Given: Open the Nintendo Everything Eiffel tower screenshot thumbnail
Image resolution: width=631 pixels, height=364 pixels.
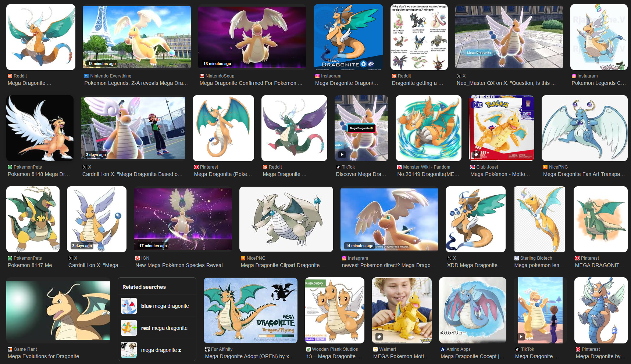Looking at the screenshot, I should coord(137,37).
